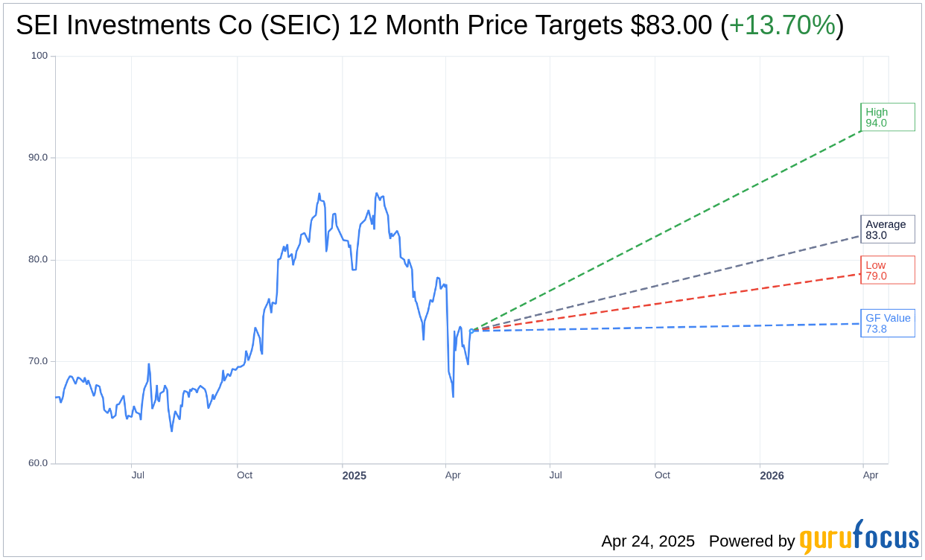
Task: Click the 60.0 value on the y-axis
Action: (39, 463)
